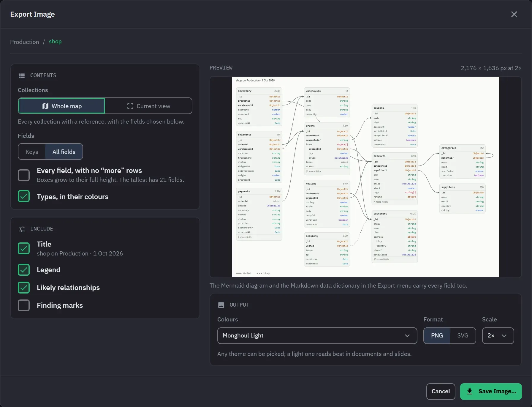This screenshot has width=532, height=407.
Task: Open the Scale dropdown
Action: 498,336
